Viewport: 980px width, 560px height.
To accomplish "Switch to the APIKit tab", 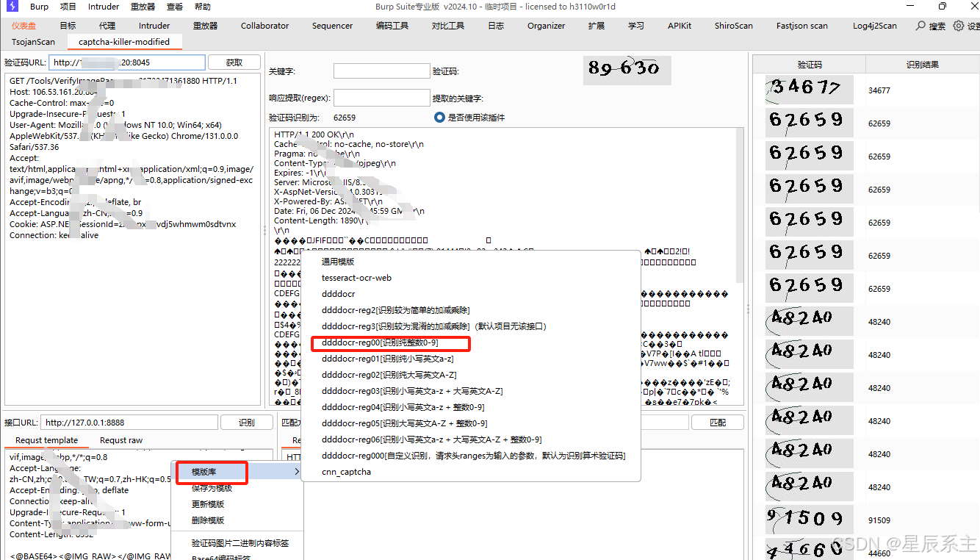I will pos(680,26).
